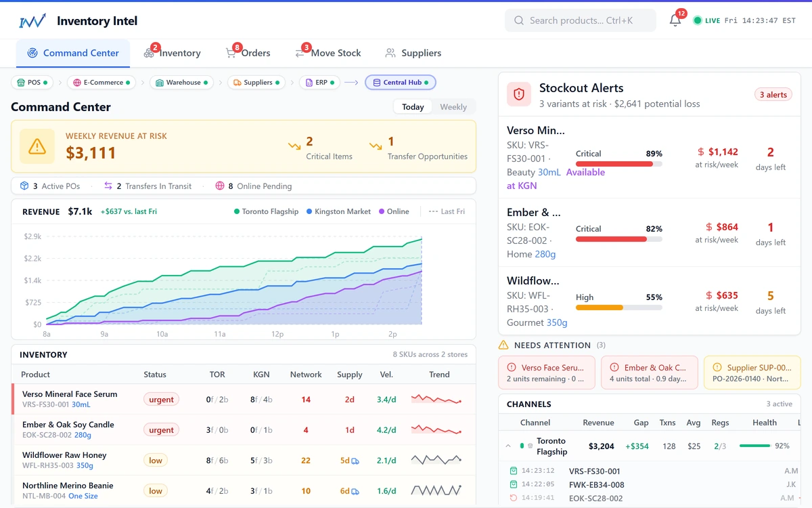This screenshot has height=508, width=812.
Task: Select the POS pipeline chip
Action: point(32,83)
